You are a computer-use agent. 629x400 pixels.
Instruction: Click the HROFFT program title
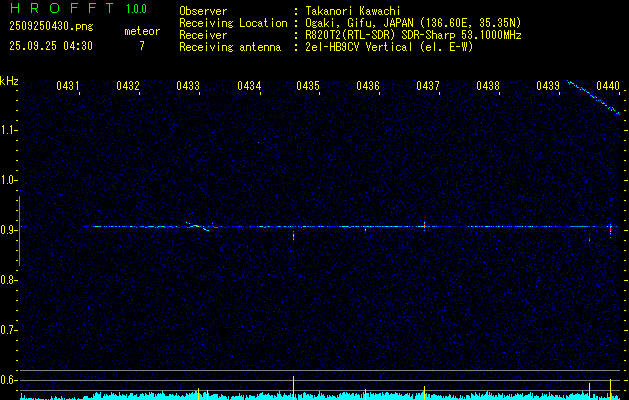click(x=62, y=8)
